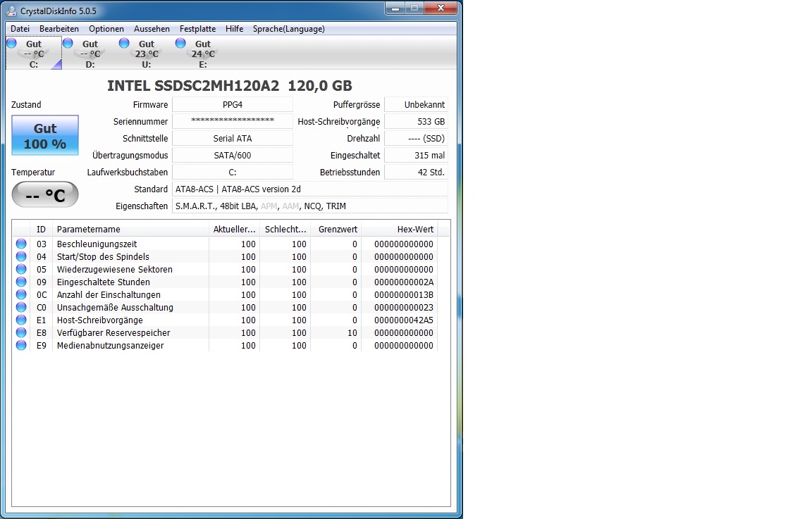This screenshot has width=812, height=519.
Task: Click hex value 00000000002A
Action: [404, 282]
